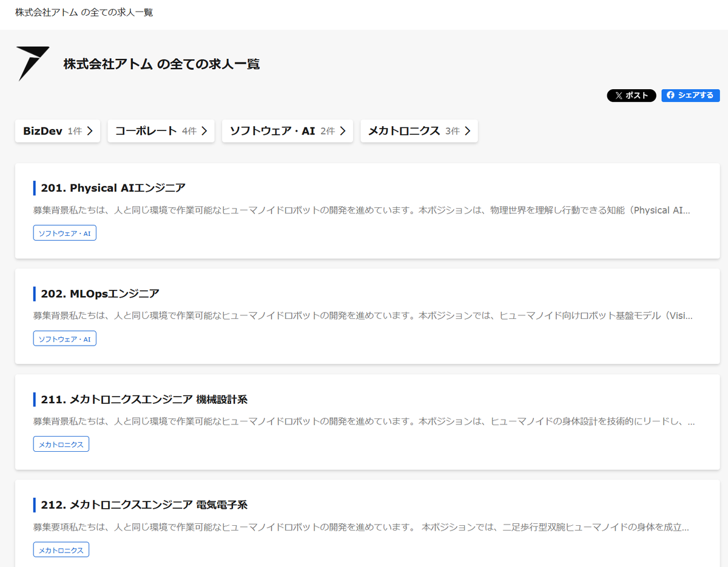Click the top bar title text
The height and width of the screenshot is (567, 728).
point(84,12)
